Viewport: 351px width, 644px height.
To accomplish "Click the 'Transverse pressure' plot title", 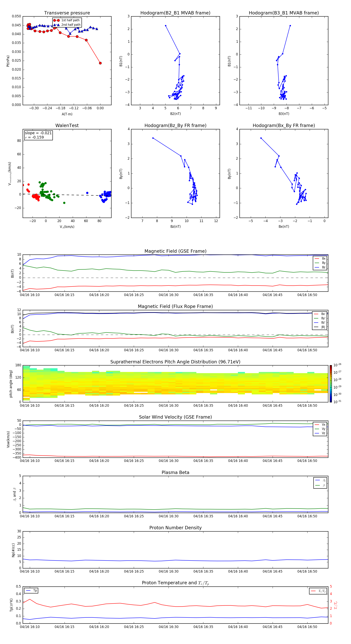I will coord(67,13).
